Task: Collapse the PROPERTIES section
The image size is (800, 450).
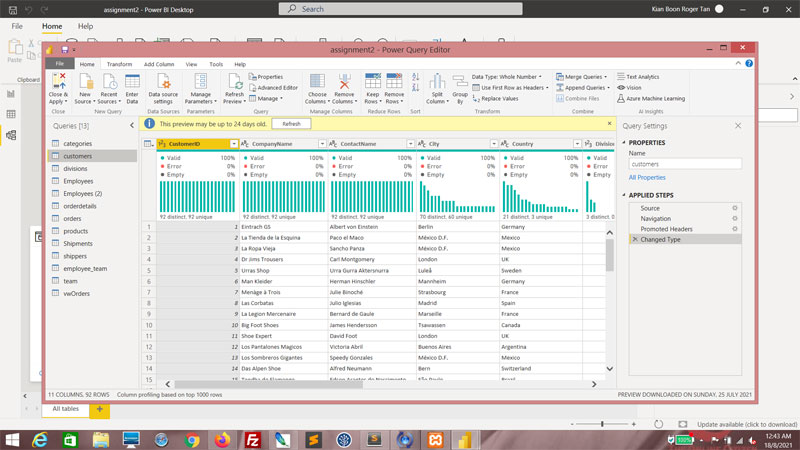Action: 624,142
